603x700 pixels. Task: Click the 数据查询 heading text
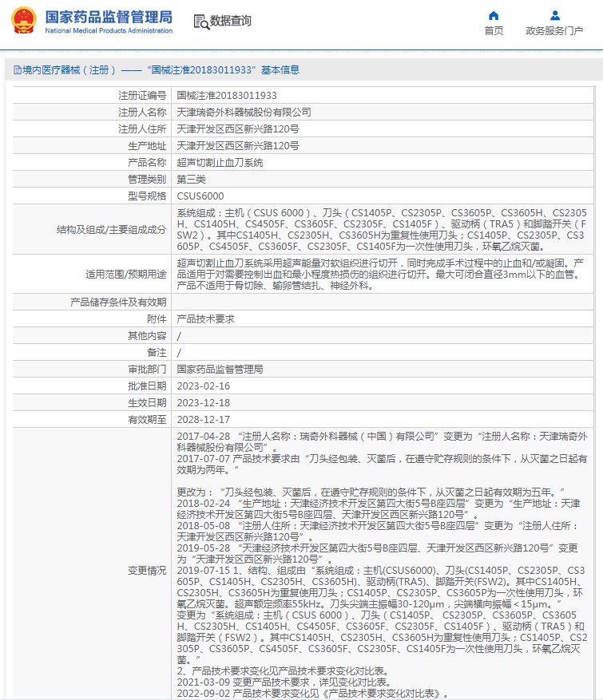tap(231, 21)
